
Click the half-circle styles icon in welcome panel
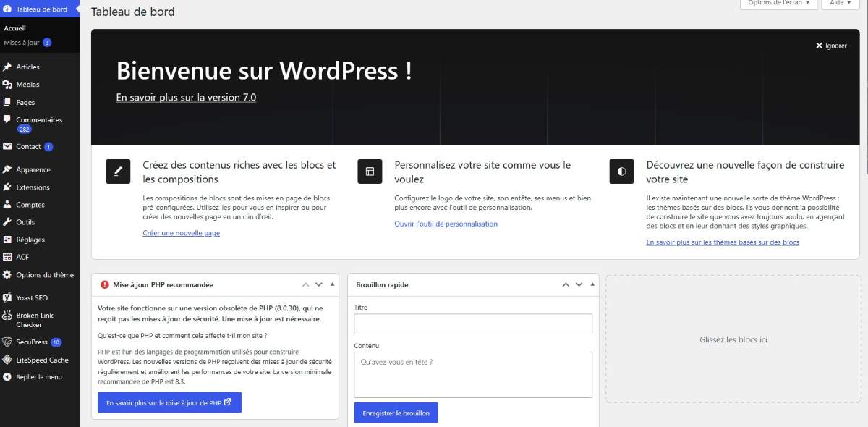pyautogui.click(x=621, y=172)
